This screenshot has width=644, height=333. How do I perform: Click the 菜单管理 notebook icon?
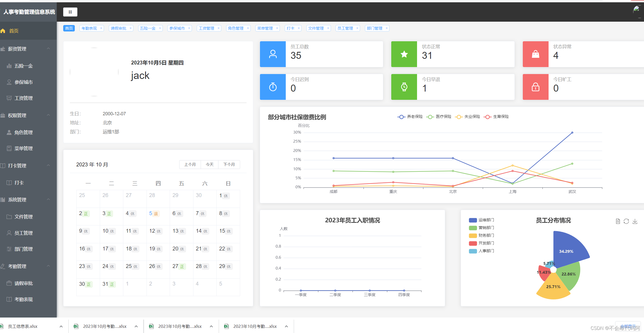click(9, 148)
